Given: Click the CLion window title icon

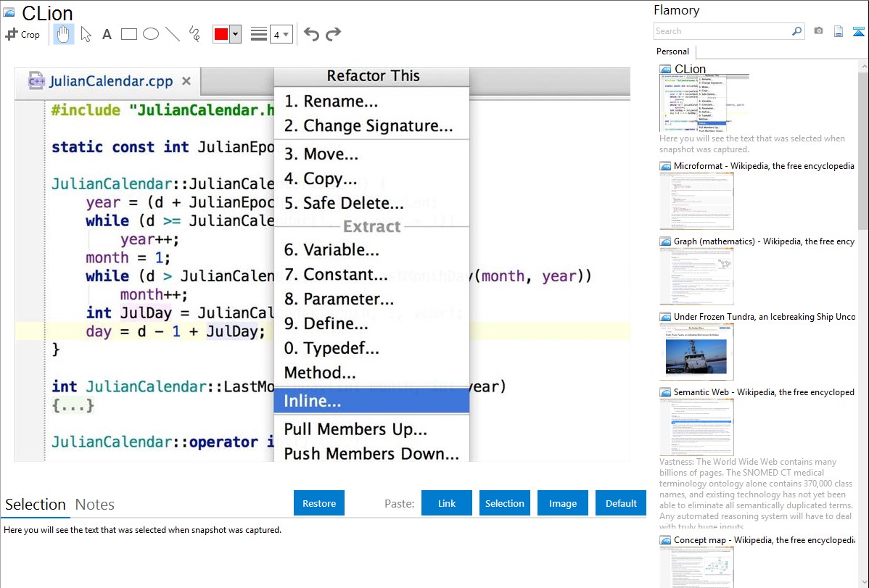Looking at the screenshot, I should tap(9, 12).
